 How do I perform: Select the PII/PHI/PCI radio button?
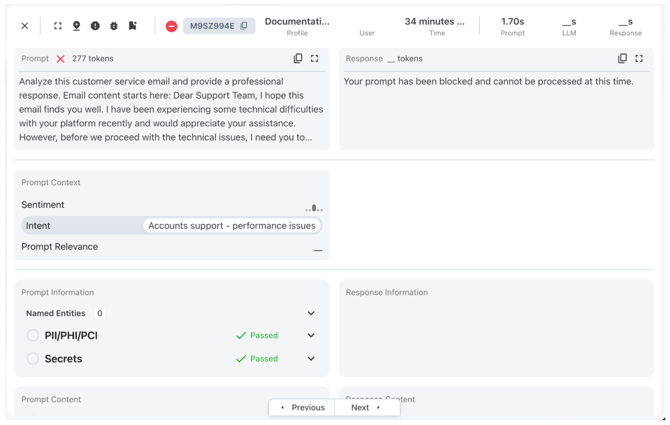click(33, 336)
